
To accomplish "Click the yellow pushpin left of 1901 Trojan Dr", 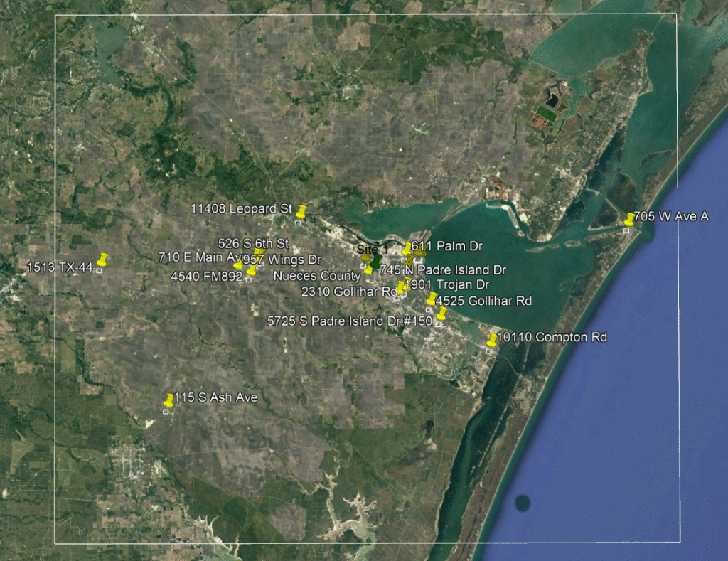I will point(401,287).
